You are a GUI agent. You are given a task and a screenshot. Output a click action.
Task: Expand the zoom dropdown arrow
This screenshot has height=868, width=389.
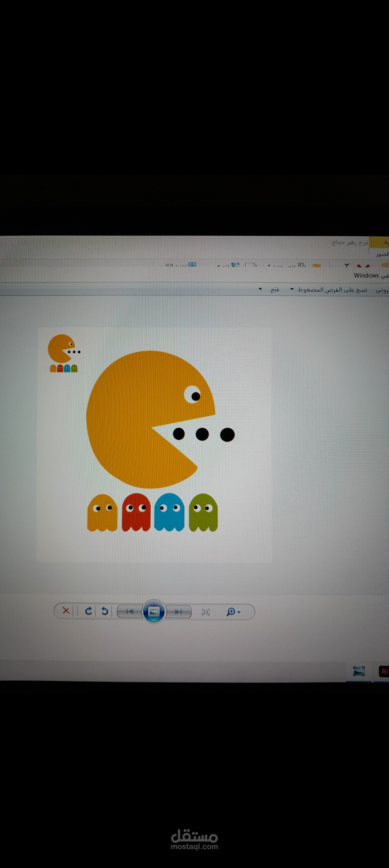pyautogui.click(x=239, y=612)
